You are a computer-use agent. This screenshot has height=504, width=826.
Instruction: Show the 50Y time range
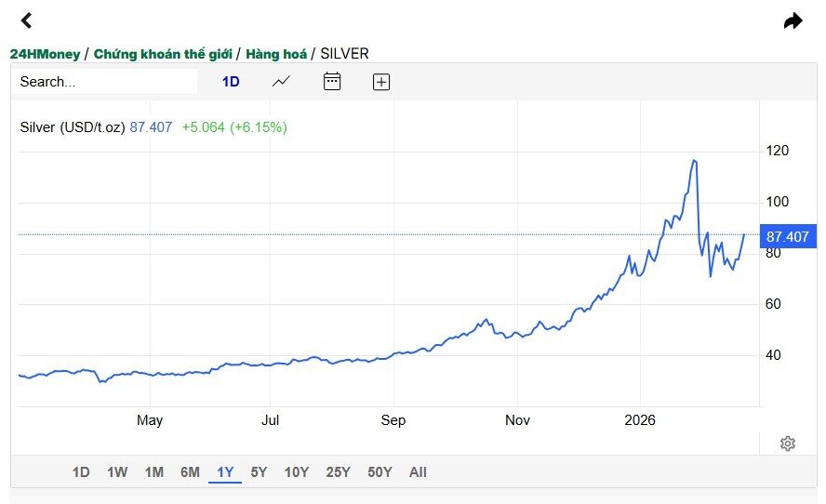[x=380, y=471]
